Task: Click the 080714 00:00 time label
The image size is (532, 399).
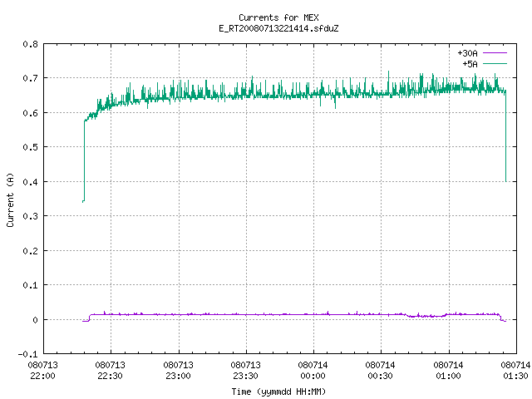Action: point(313,371)
